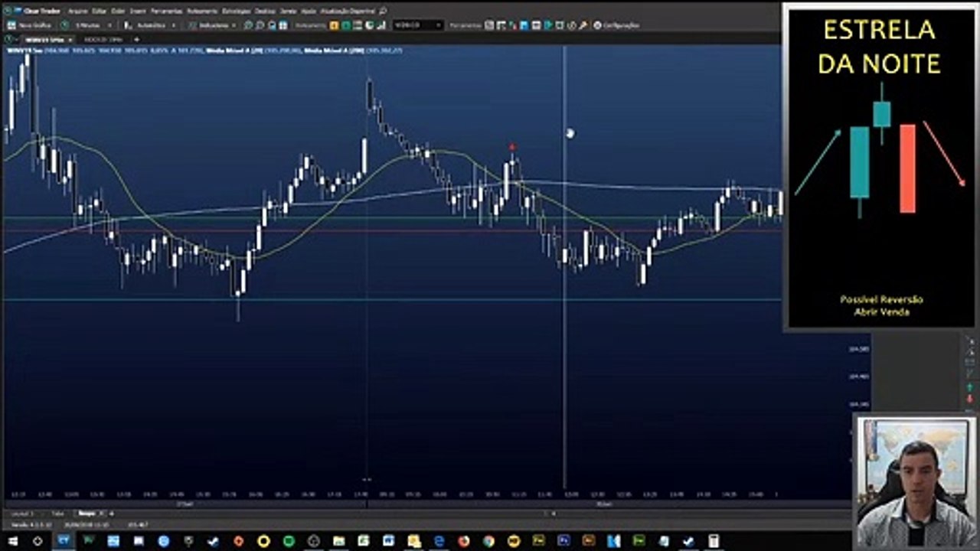Open the Inserir menu

tap(138, 11)
